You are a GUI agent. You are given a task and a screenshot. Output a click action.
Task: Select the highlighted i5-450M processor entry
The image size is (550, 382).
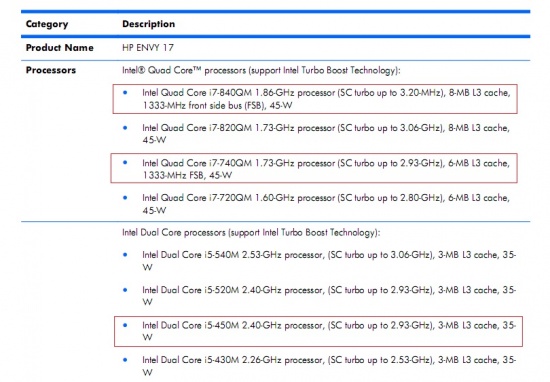pos(318,331)
